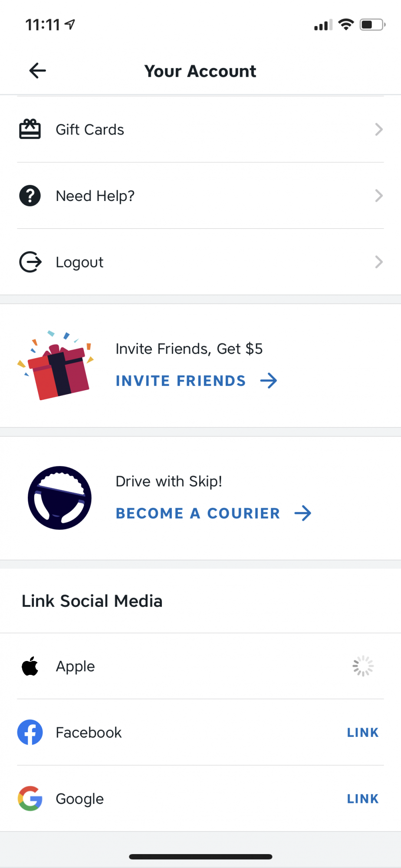Expand Need Help? with right chevron

coord(379,196)
